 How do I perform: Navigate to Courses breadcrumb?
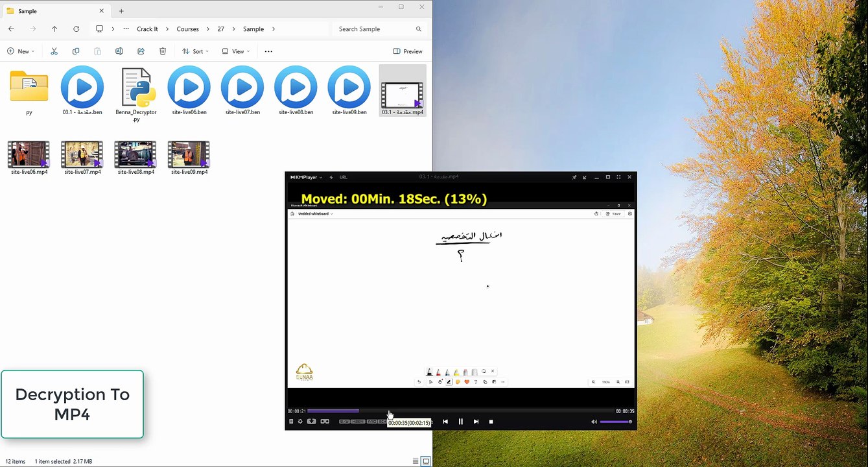(188, 29)
